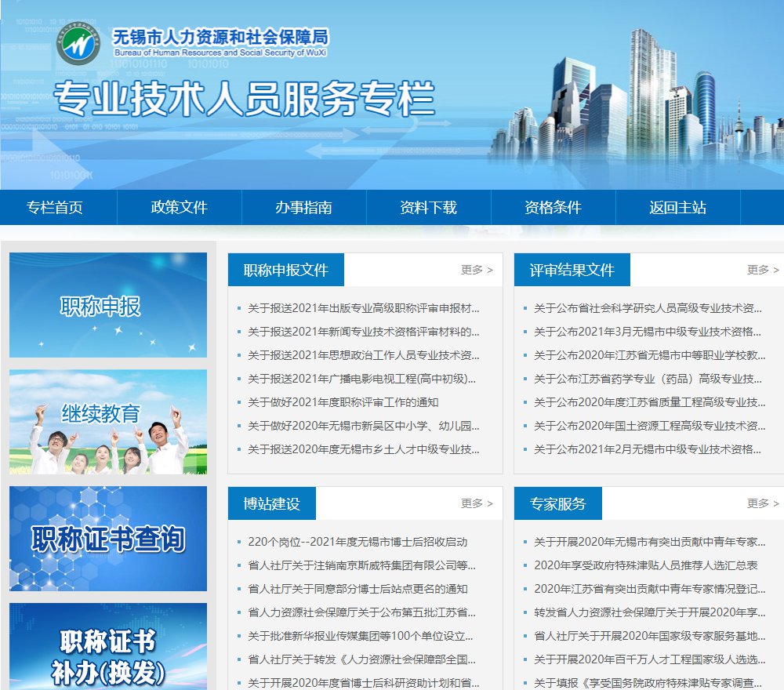Click 更多 in 专家服务 section
784x690 pixels.
[x=763, y=503]
